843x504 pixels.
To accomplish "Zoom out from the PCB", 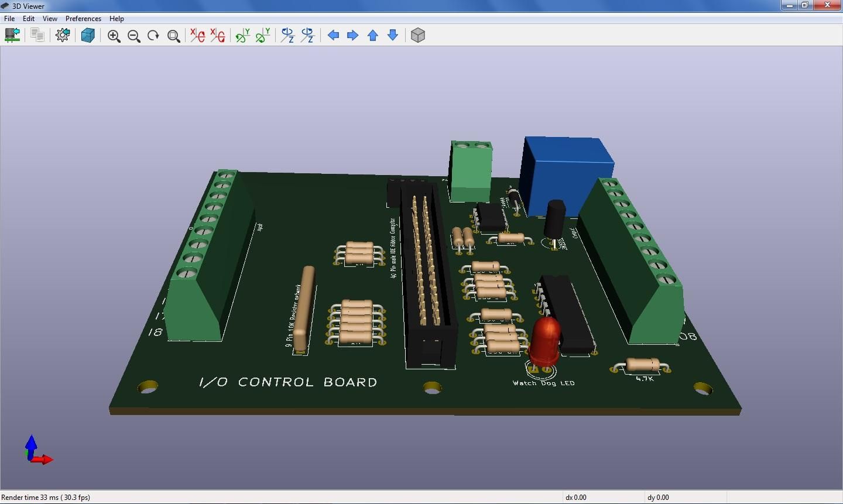I will point(133,36).
